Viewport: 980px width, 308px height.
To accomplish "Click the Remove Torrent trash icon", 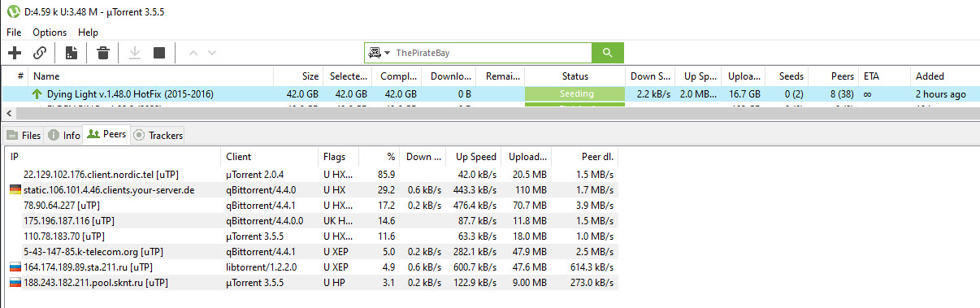I will [x=103, y=53].
